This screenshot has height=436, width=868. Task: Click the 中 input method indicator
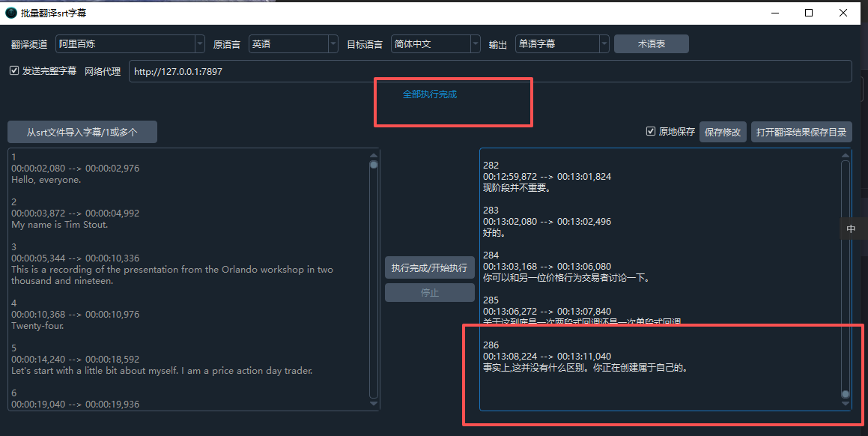(851, 228)
